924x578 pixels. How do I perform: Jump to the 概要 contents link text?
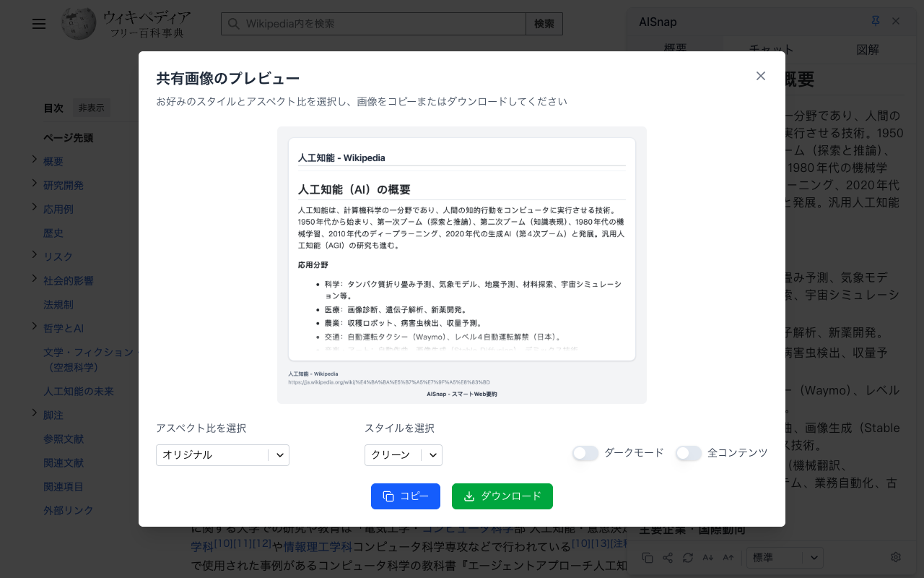53,162
